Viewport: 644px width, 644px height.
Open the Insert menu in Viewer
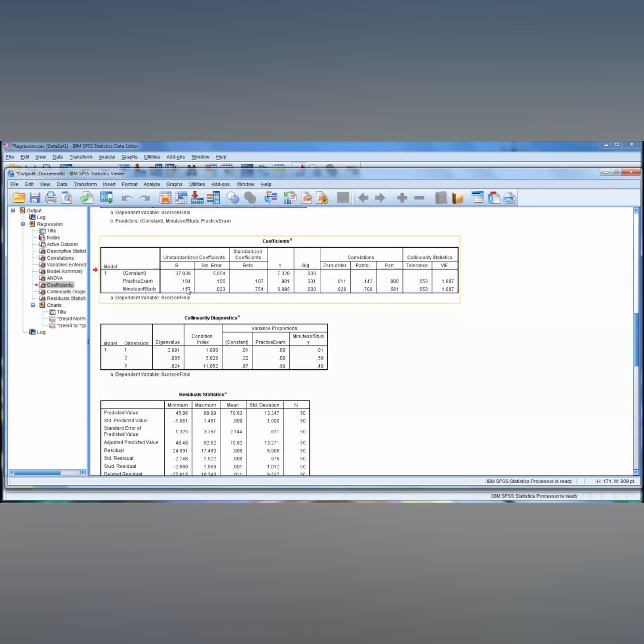tap(109, 184)
